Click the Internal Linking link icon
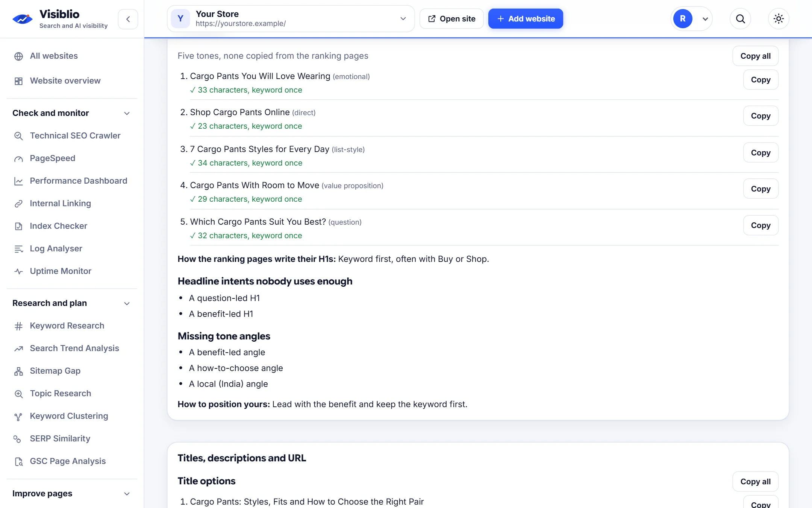The height and width of the screenshot is (508, 812). [x=18, y=204]
